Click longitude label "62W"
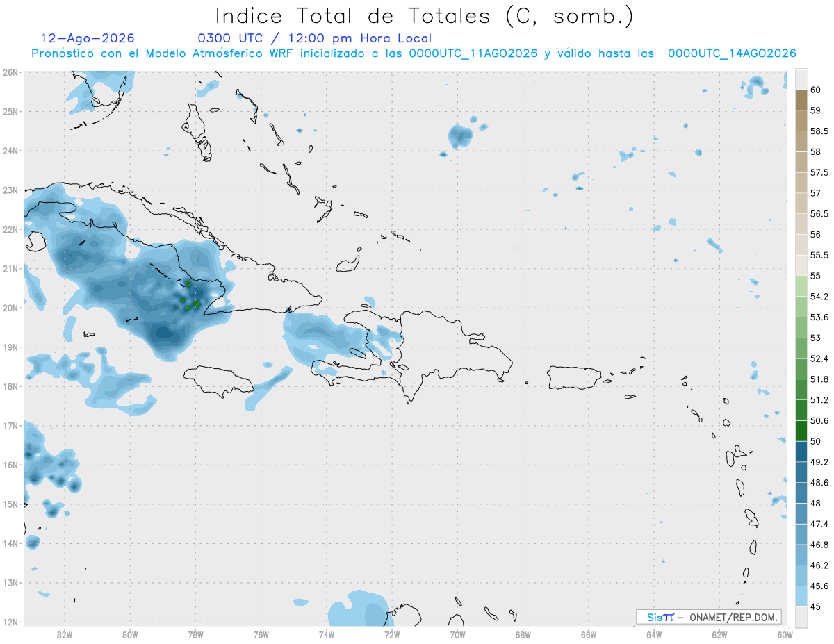Viewport: 834px width, 644px height. (719, 634)
